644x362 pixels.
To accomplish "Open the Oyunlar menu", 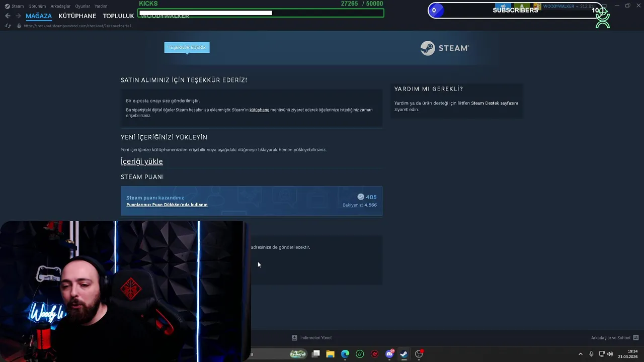I will (83, 6).
